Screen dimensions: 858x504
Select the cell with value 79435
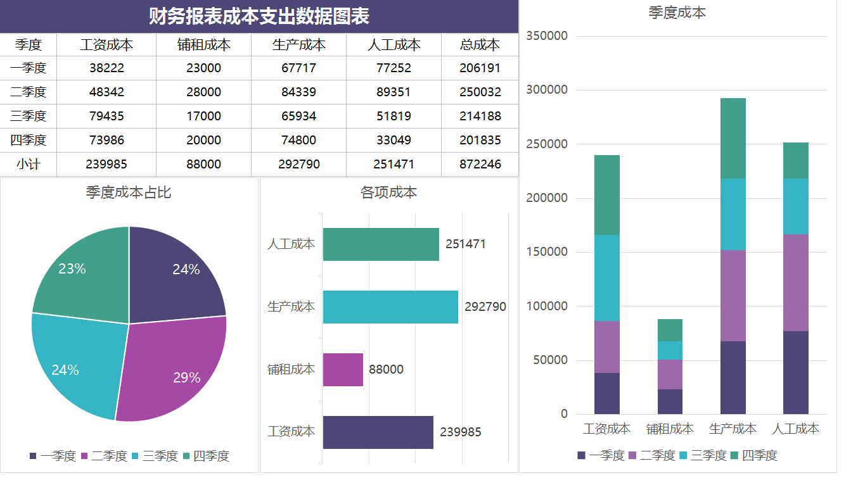(x=106, y=117)
